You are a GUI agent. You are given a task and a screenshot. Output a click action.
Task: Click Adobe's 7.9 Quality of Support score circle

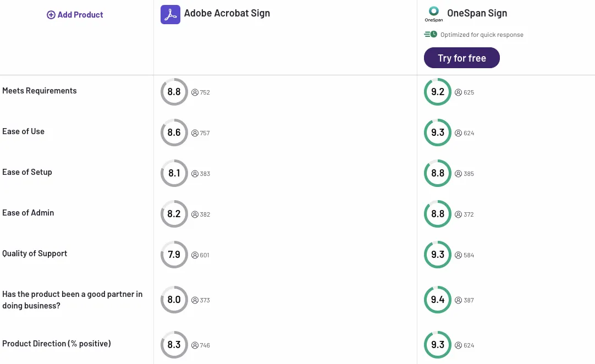click(x=174, y=255)
